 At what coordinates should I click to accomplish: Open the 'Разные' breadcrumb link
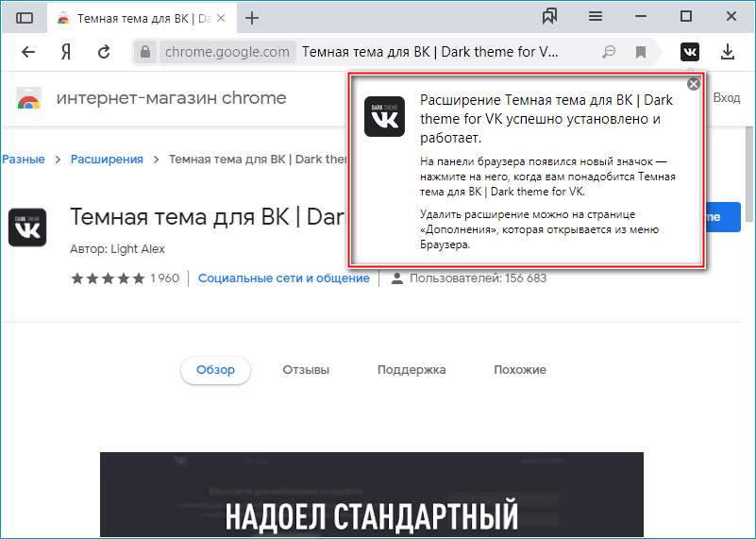(x=24, y=160)
